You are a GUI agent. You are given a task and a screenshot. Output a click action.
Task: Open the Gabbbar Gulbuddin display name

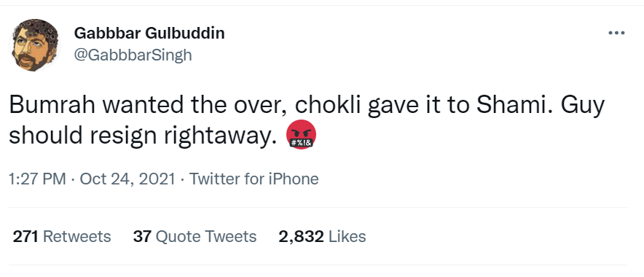click(149, 34)
